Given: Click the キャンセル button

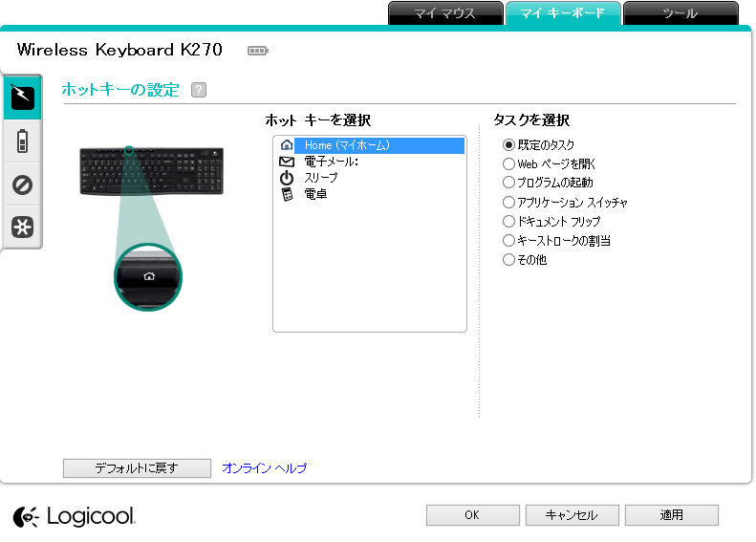Looking at the screenshot, I should [572, 515].
